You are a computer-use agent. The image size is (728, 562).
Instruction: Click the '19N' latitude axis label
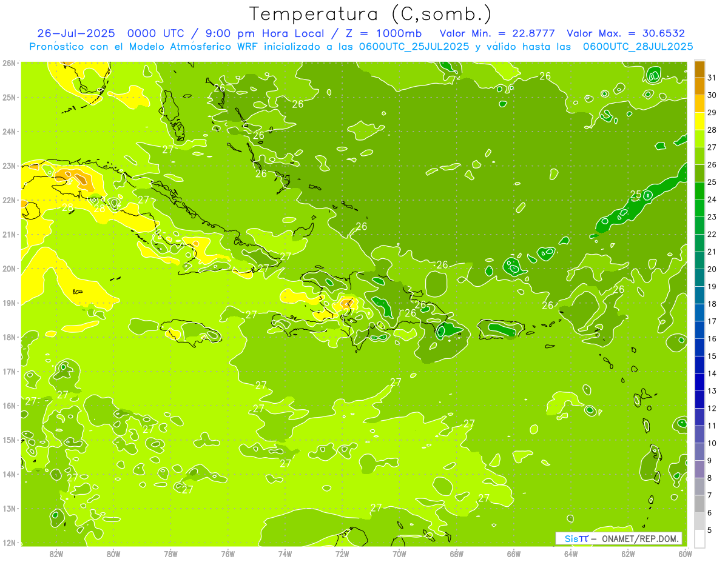pos(9,303)
